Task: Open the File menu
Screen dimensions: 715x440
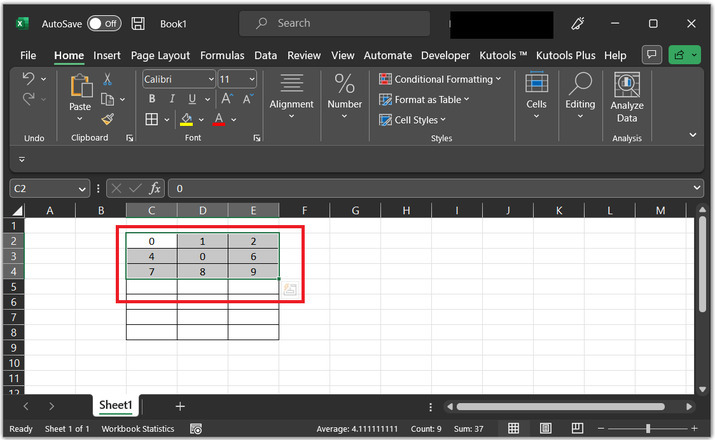Action: coord(28,56)
